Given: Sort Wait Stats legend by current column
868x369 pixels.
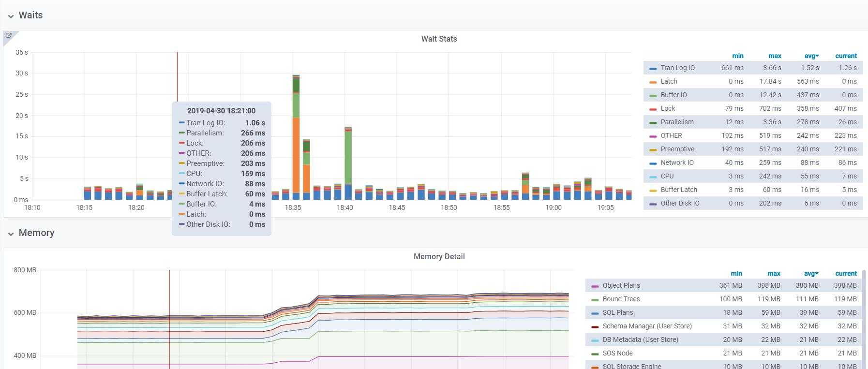Looking at the screenshot, I should tap(846, 56).
